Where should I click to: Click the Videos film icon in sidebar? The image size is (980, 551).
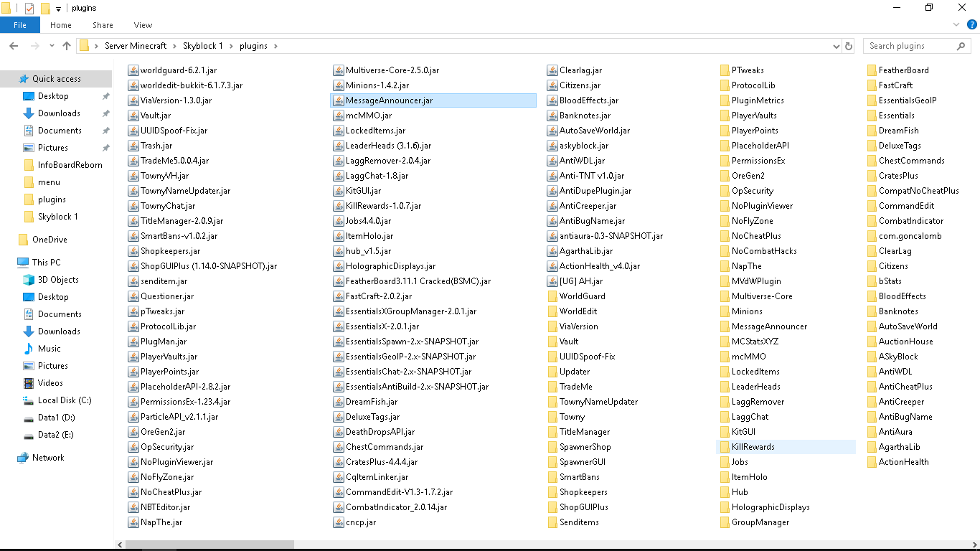29,383
